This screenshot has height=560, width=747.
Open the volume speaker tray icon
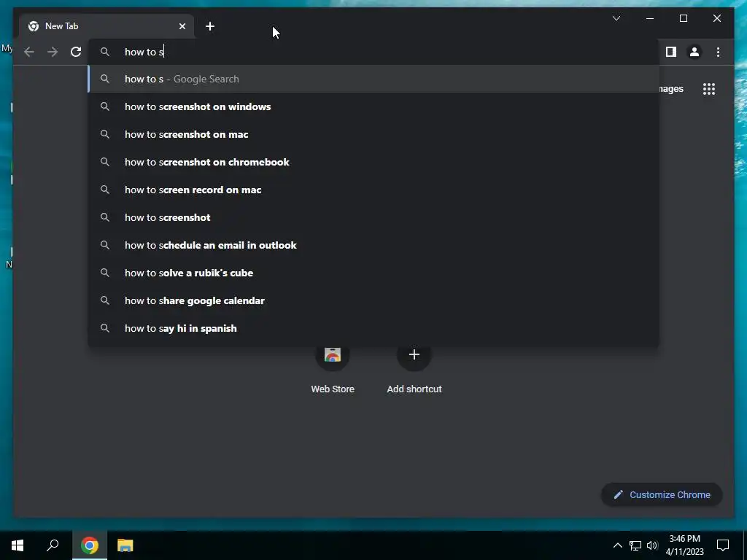(652, 545)
